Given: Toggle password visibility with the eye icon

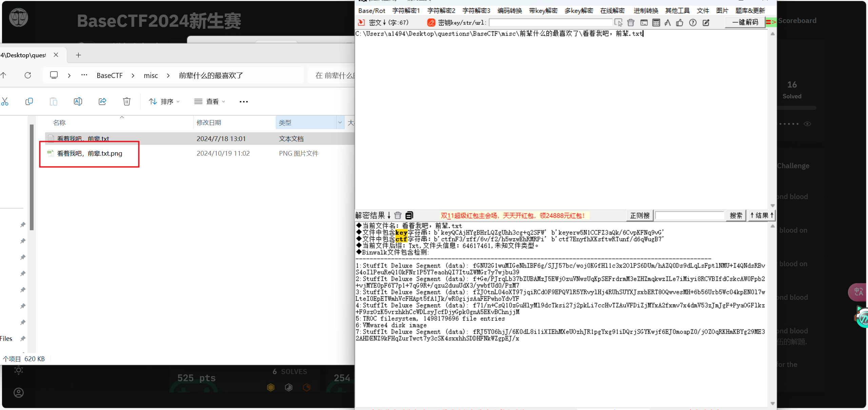Looking at the screenshot, I should click(807, 124).
